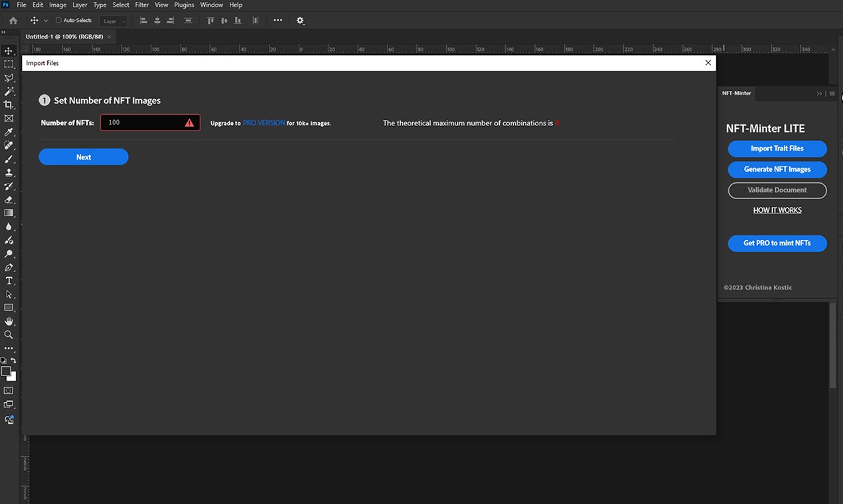Viewport: 843px width, 504px height.
Task: Select the Rectangle shape tool
Action: tap(9, 308)
